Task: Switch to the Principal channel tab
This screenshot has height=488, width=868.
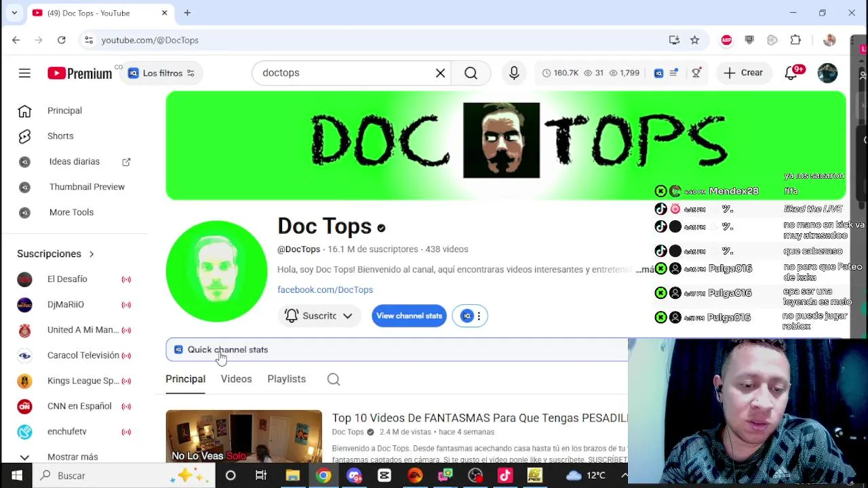Action: coord(185,379)
